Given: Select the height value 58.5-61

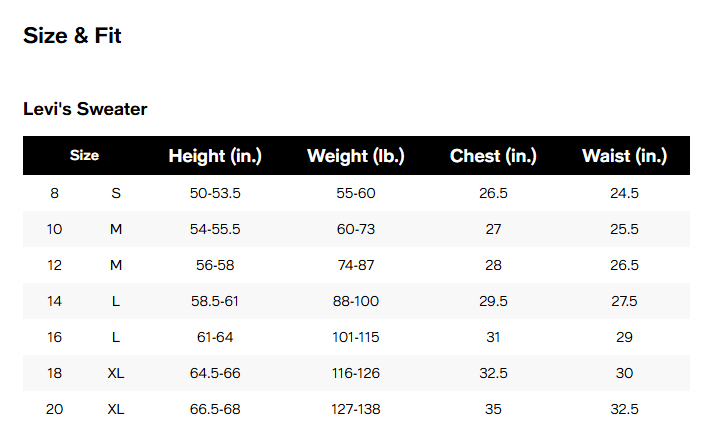Looking at the screenshot, I should coord(215,301).
